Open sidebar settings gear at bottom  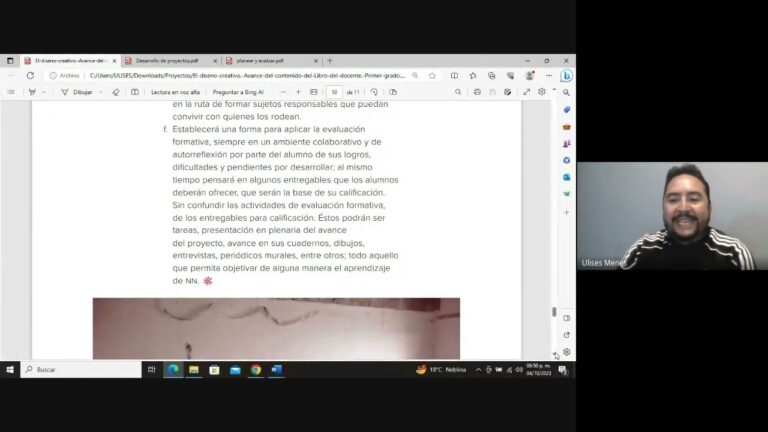tap(567, 352)
